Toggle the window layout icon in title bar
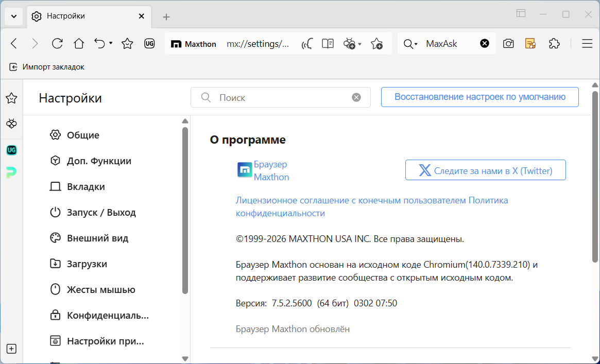600x364 pixels. coord(521,13)
